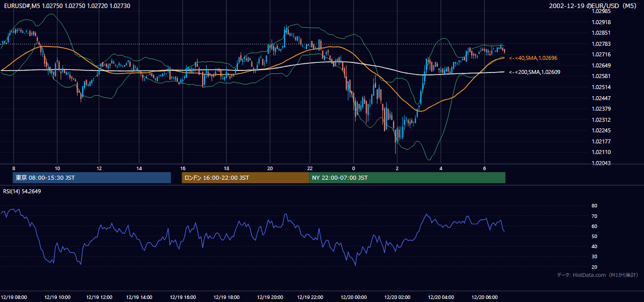The height and width of the screenshot is (302, 644).
Task: Click price axis value 1.02447
Action: [x=601, y=98]
